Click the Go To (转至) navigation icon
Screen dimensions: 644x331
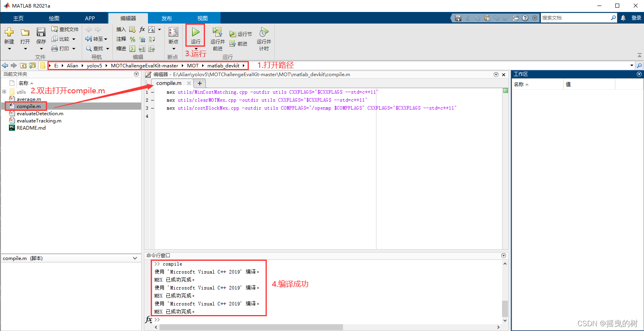tap(89, 39)
